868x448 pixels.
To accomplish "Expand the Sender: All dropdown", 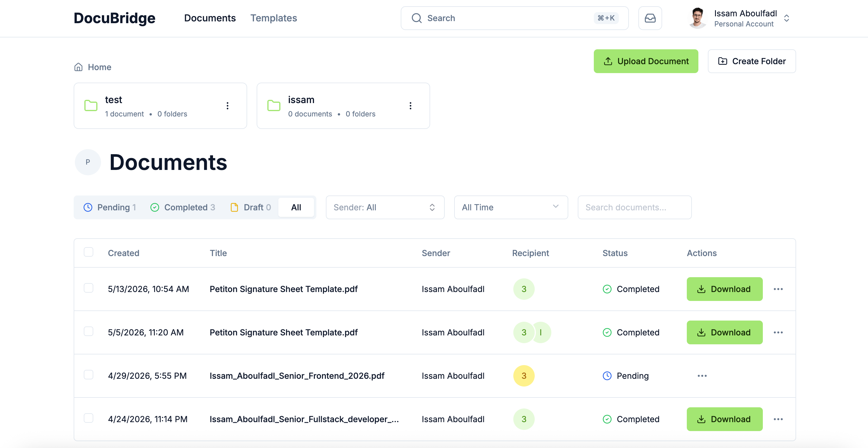I will [x=385, y=207].
